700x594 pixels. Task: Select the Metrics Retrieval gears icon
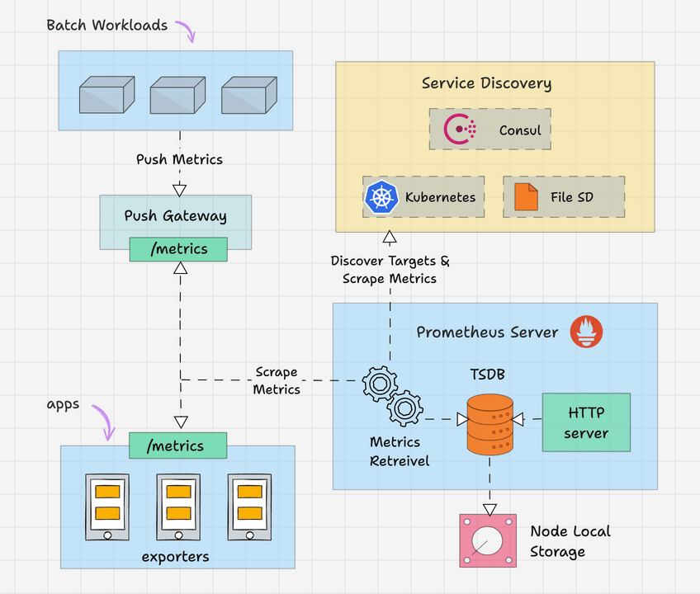point(393,395)
